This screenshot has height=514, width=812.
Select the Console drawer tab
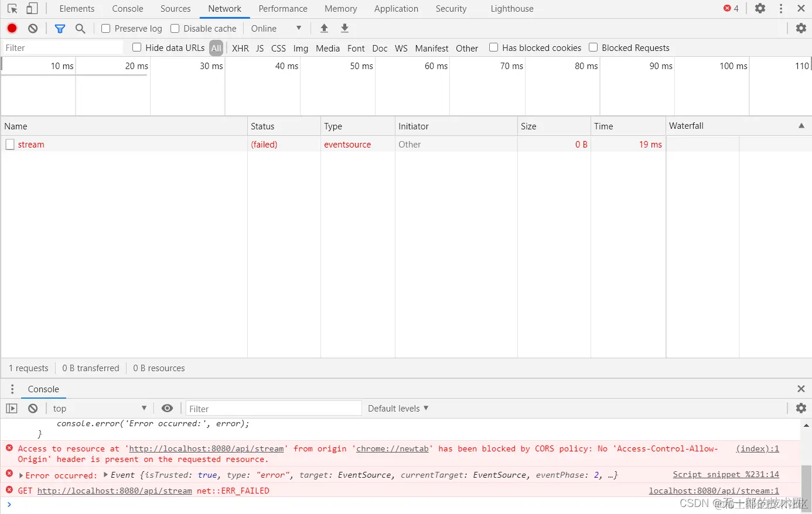[x=43, y=389]
